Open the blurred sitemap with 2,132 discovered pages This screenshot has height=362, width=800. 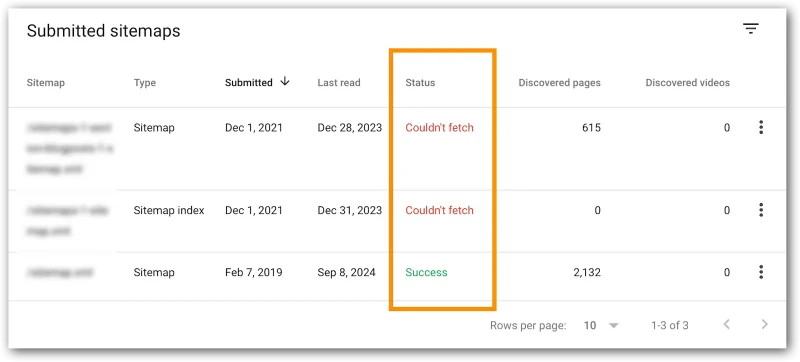coord(60,273)
